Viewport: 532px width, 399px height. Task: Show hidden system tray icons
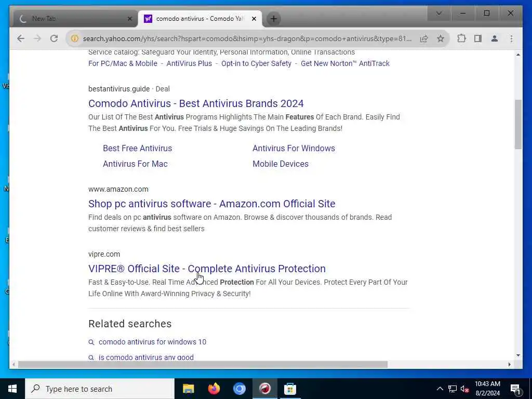point(440,389)
